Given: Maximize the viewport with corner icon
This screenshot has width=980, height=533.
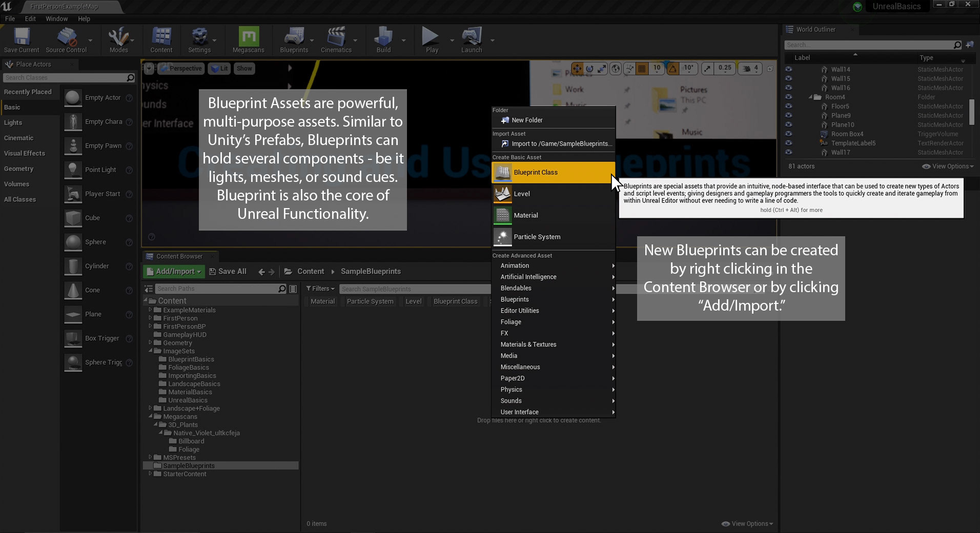Looking at the screenshot, I should (x=770, y=69).
